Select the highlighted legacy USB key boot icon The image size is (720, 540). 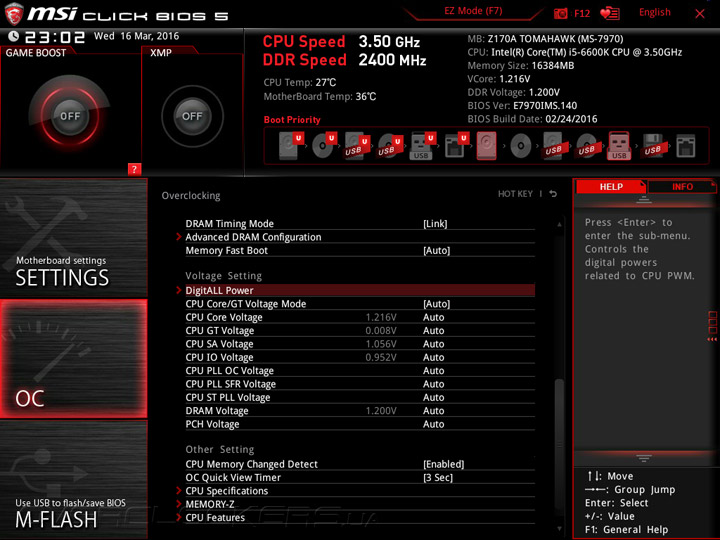coord(619,145)
